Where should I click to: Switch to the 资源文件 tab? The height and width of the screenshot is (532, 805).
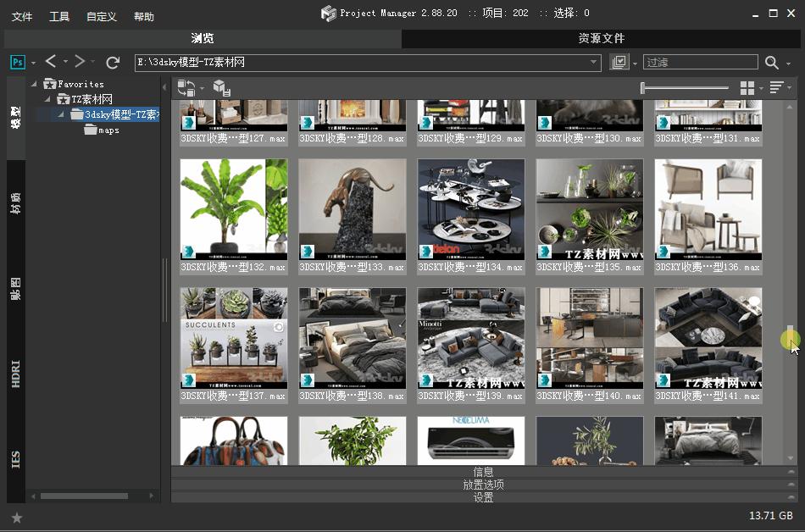602,37
